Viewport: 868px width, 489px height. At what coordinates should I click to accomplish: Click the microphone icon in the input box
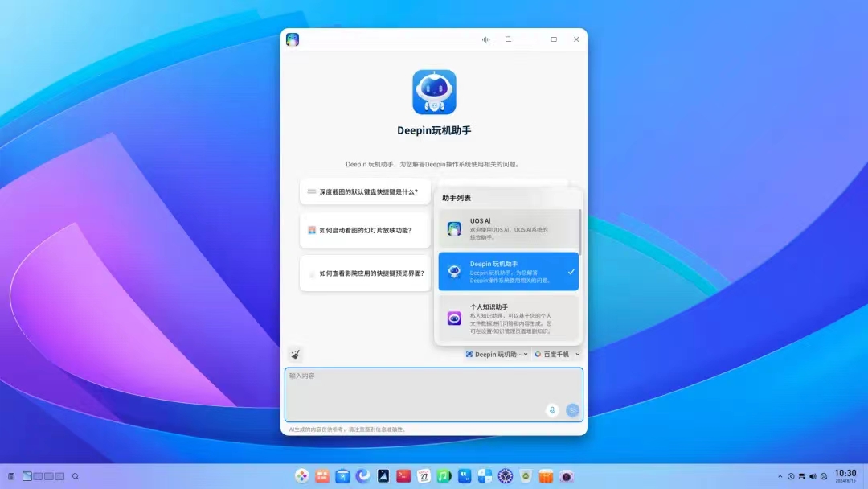(x=552, y=410)
